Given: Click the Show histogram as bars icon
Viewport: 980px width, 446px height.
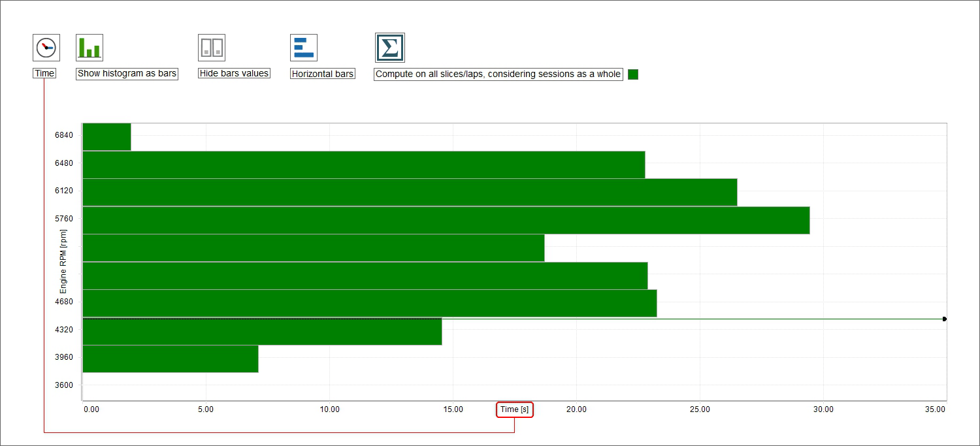Looking at the screenshot, I should point(90,48).
